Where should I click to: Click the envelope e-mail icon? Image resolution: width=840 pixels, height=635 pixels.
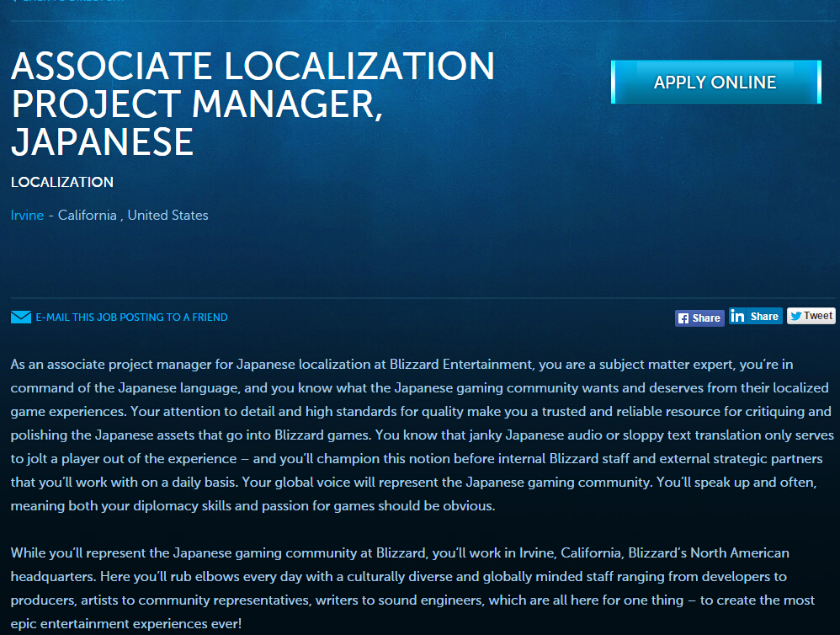21,317
